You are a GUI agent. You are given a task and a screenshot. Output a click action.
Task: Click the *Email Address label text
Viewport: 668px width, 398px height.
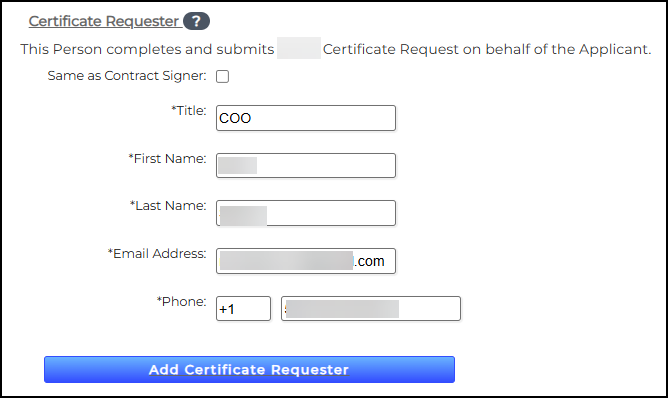[157, 254]
